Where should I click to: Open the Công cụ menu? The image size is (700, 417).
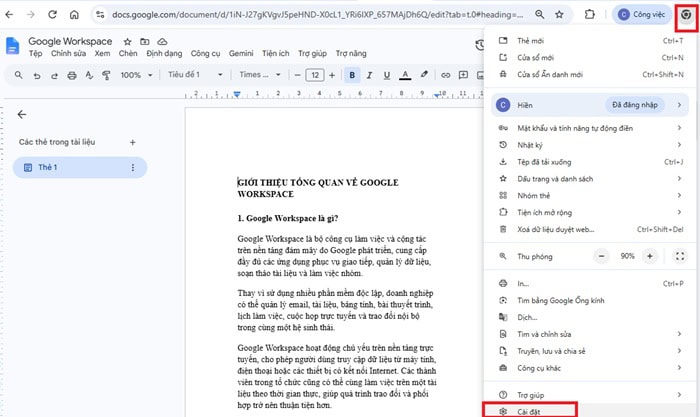(205, 54)
